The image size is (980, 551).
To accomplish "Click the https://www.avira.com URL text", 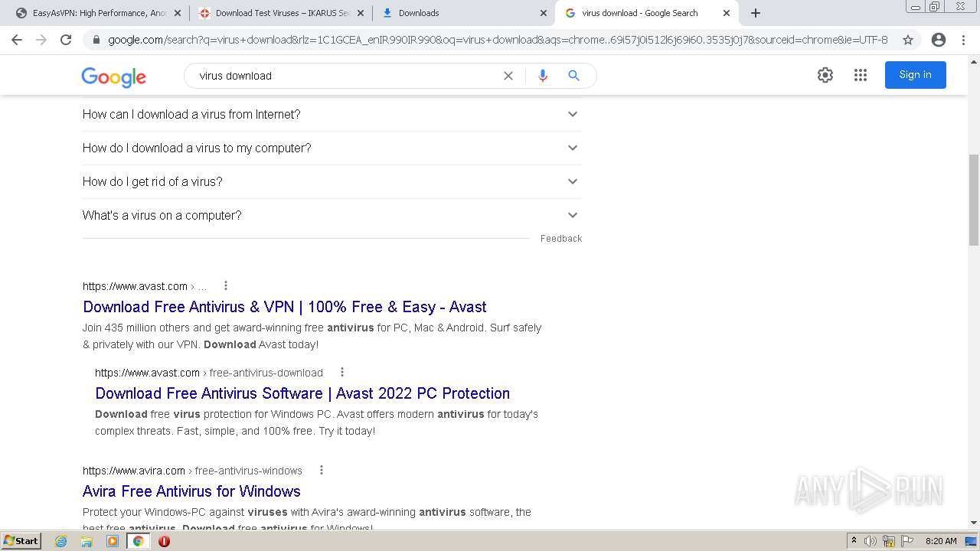I will coord(134,471).
